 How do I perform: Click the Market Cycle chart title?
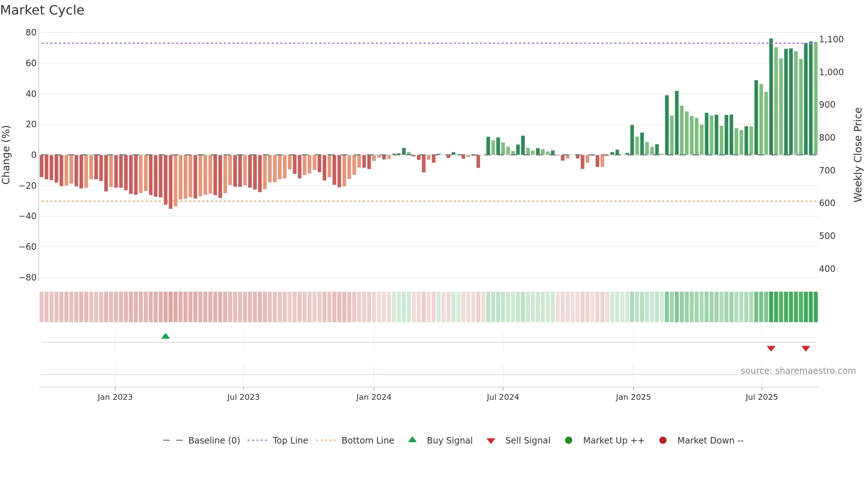point(42,10)
